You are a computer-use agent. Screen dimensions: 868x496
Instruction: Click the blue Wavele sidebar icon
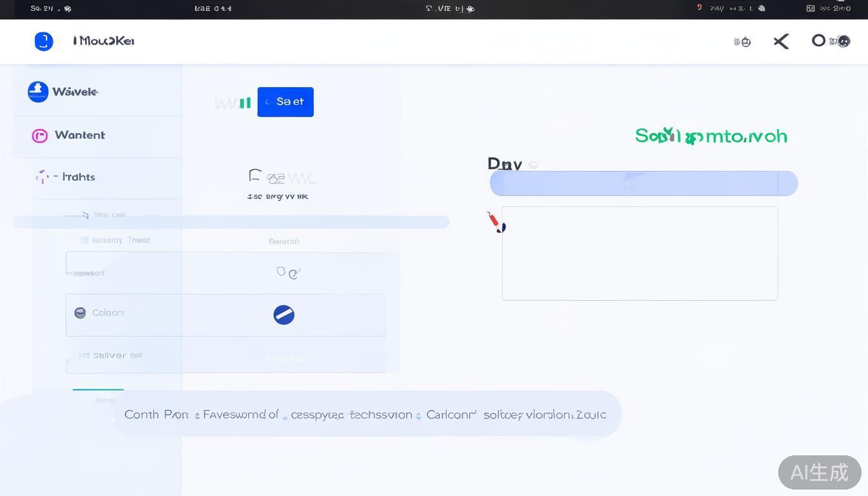[38, 92]
